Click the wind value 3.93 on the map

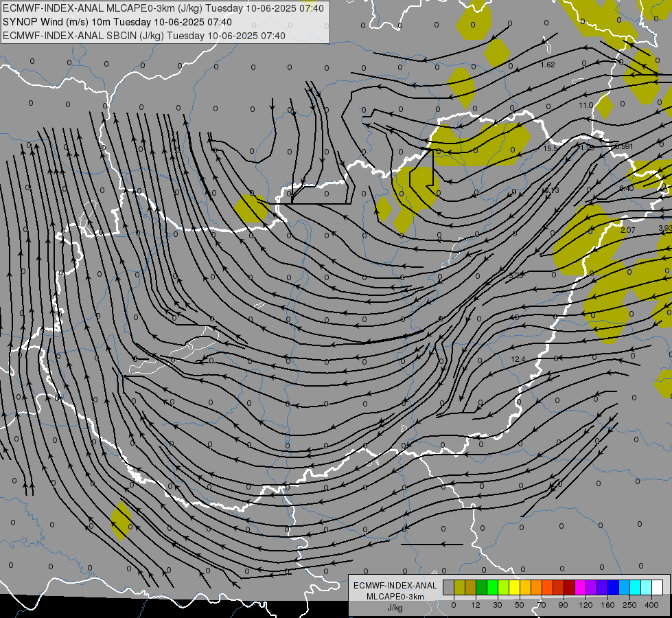point(665,228)
